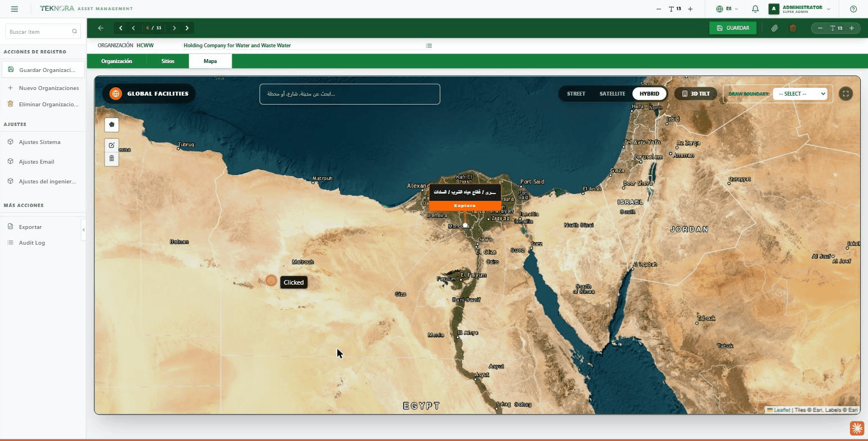Switch the map to STREET view
This screenshot has height=441, width=868.
[576, 94]
